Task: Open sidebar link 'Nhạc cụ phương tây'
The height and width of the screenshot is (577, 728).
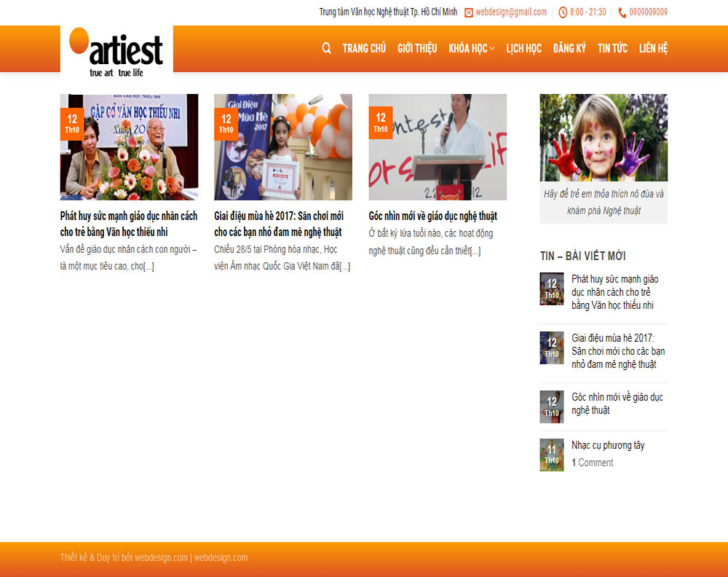Action: [x=608, y=445]
